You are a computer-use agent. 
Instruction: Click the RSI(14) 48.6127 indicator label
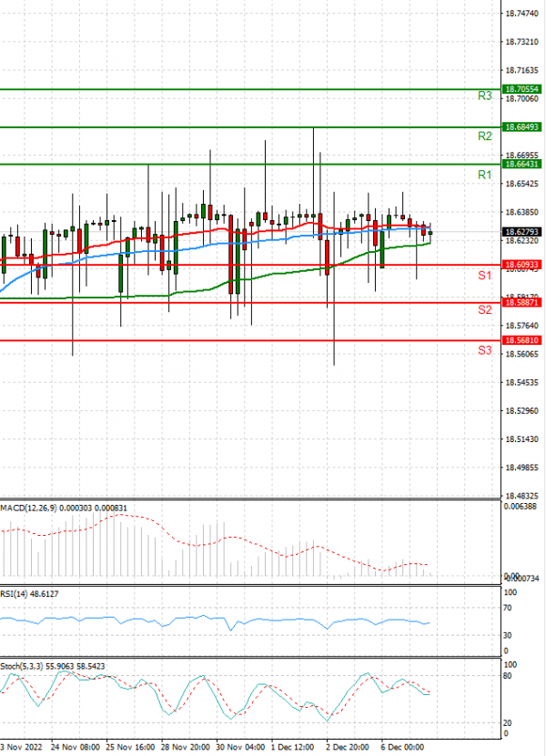[x=29, y=594]
